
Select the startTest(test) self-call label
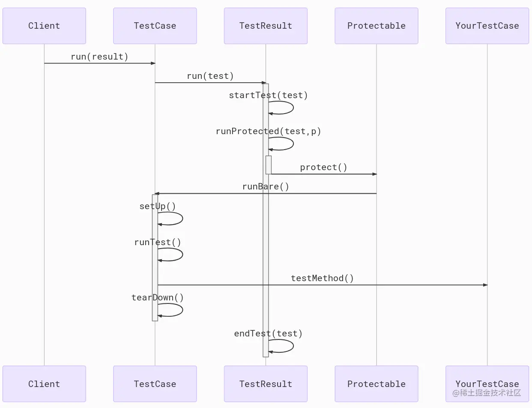[268, 95]
